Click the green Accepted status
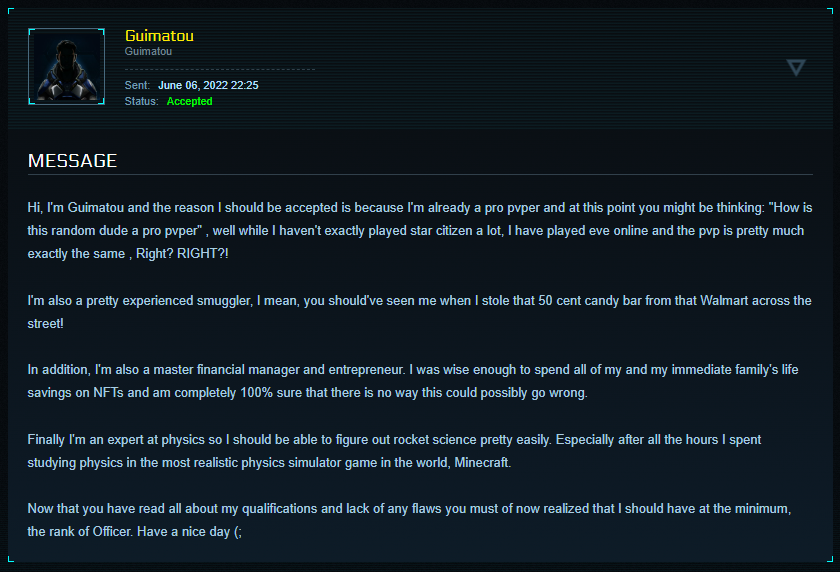 [189, 101]
